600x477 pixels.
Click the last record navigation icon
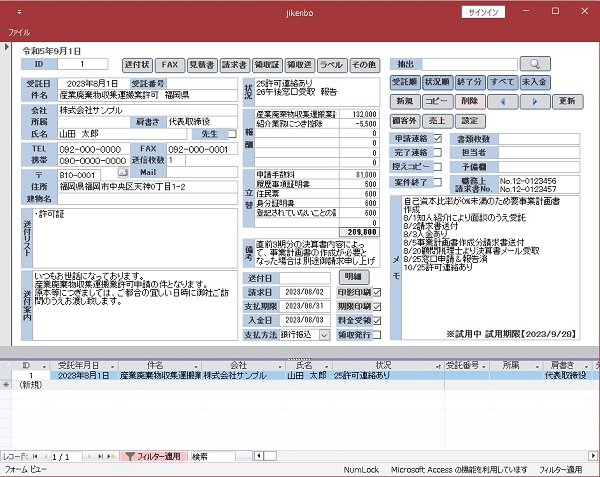pos(100,456)
